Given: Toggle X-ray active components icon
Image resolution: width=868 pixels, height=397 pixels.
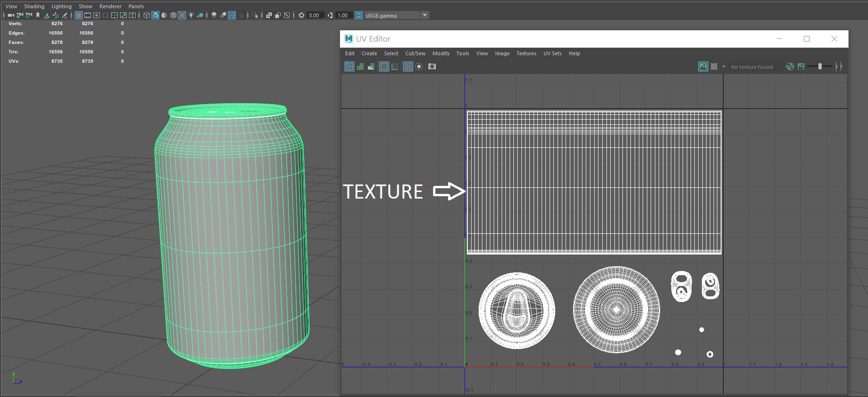Looking at the screenshot, I should 278,15.
